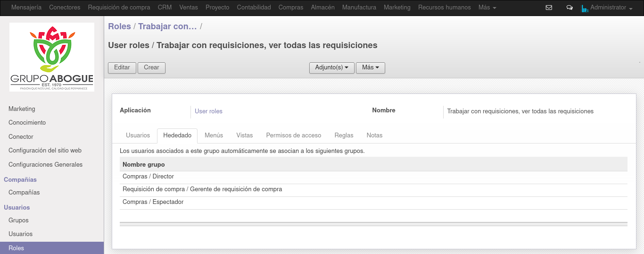
Task: Open the messages envelope icon
Action: pyautogui.click(x=549, y=8)
